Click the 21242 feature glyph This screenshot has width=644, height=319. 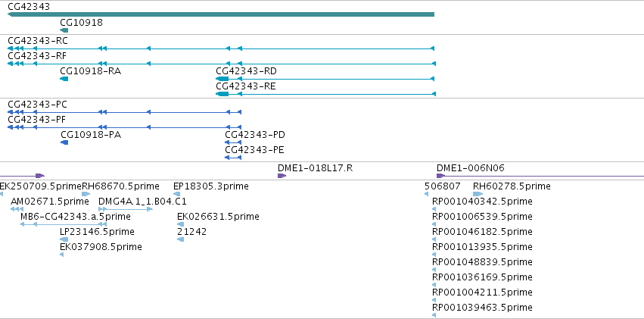180,239
